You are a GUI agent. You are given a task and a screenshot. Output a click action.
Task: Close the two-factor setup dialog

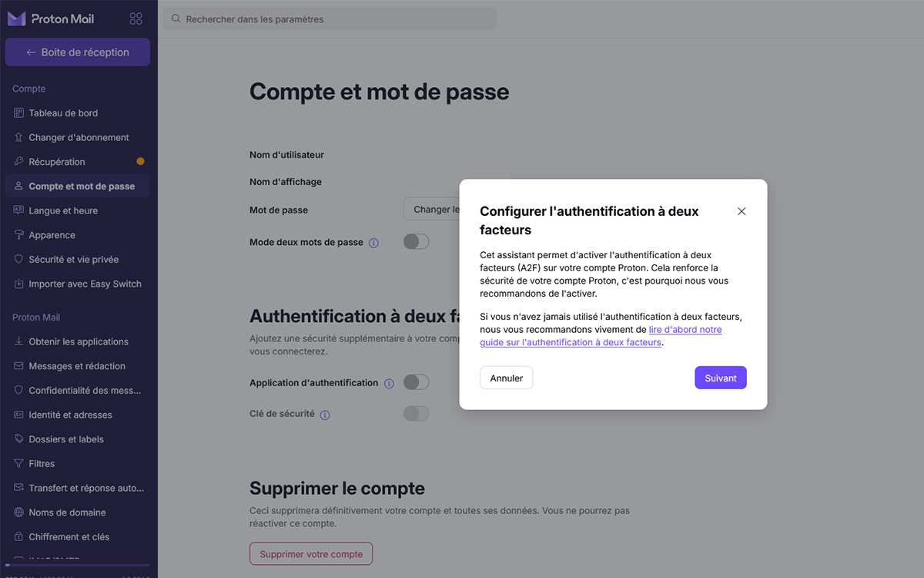742,211
